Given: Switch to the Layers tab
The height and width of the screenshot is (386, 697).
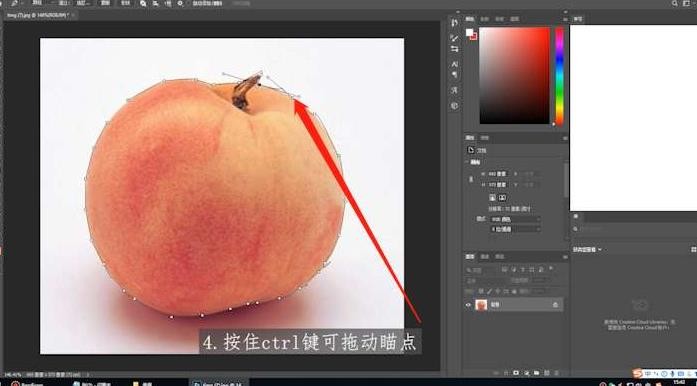Looking at the screenshot, I should coord(470,257).
